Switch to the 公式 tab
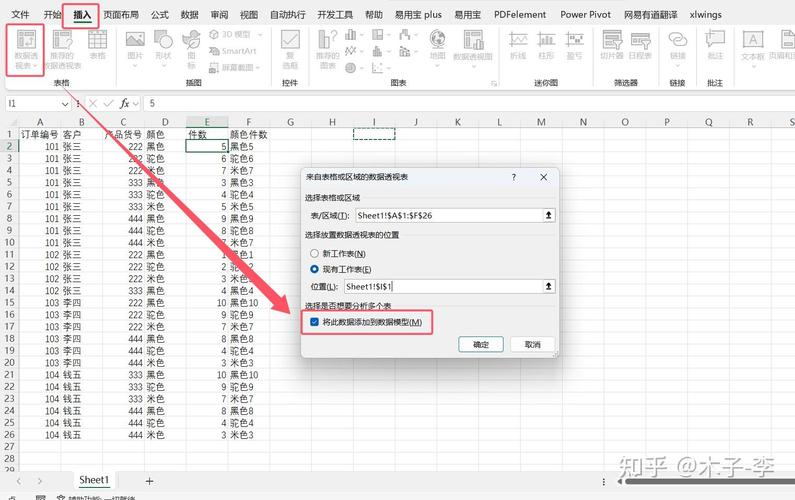The height and width of the screenshot is (500, 795). tap(160, 15)
